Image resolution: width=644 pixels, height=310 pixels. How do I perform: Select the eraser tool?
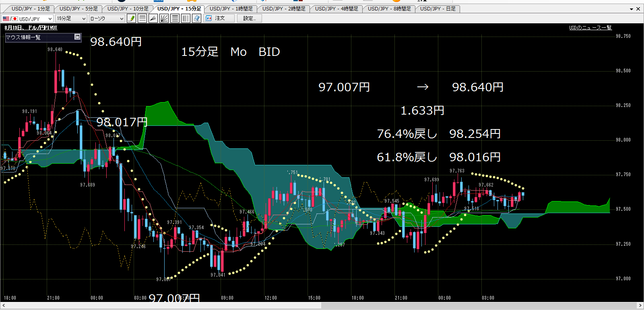[x=196, y=18]
